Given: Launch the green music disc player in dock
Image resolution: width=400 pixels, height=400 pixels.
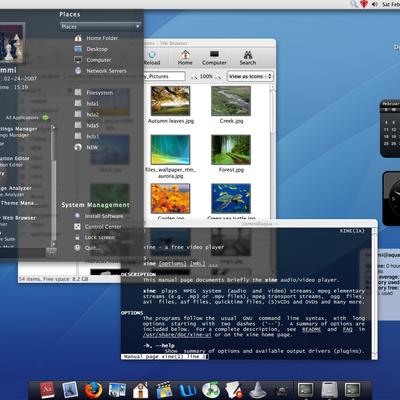Looking at the screenshot, I should point(211,390).
